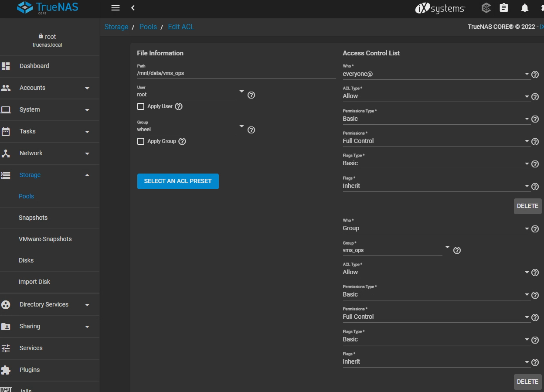Open the alerts bell icon
This screenshot has height=392, width=544.
click(x=525, y=8)
